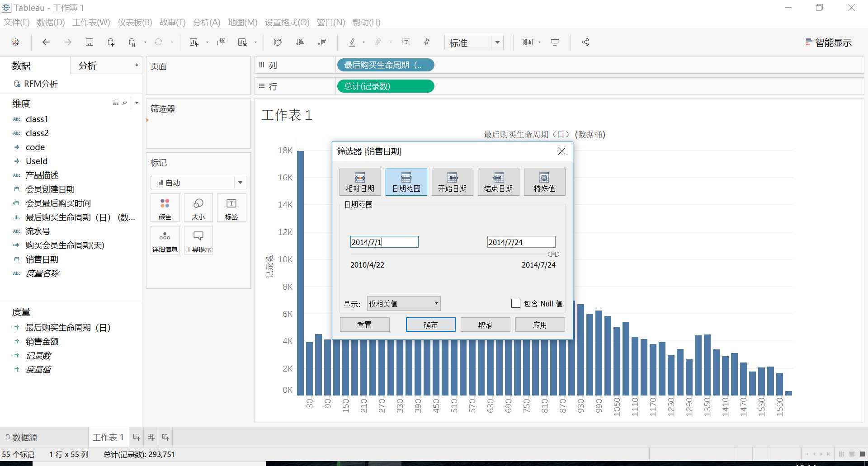868x466 pixels.
Task: Expand the 分析 pane selector arrows
Action: click(x=137, y=65)
